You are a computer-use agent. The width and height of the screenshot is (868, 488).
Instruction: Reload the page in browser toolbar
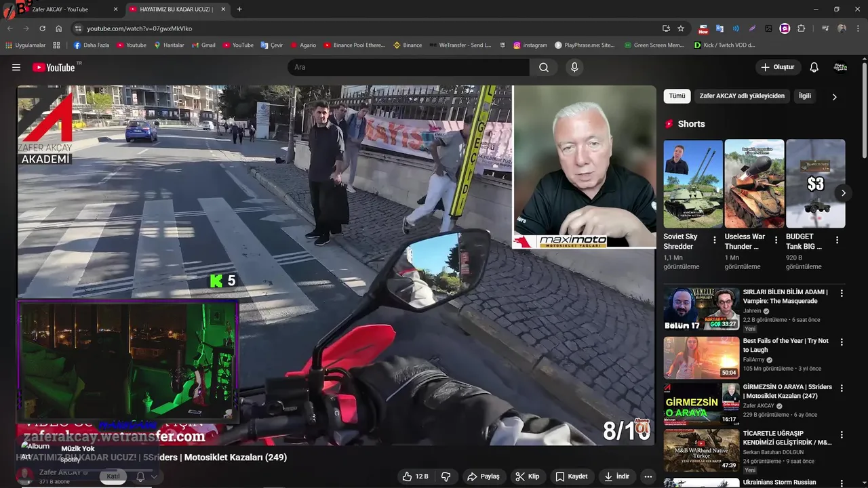pos(42,28)
